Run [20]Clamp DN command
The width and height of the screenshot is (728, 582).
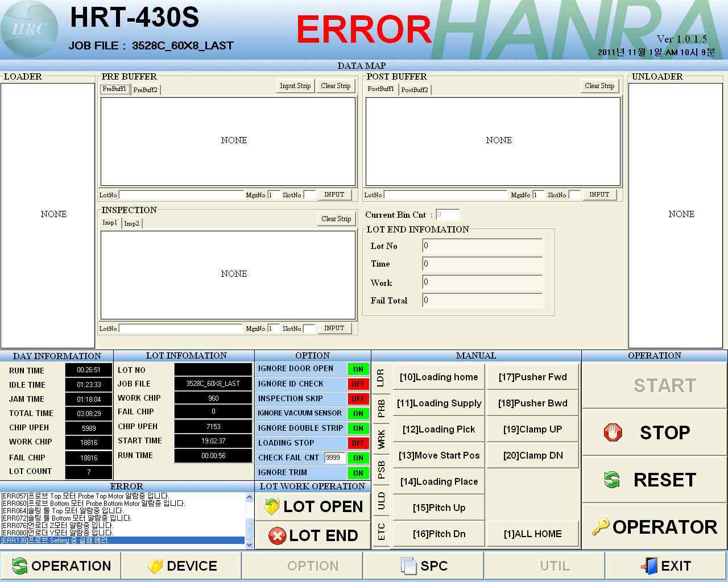click(533, 455)
